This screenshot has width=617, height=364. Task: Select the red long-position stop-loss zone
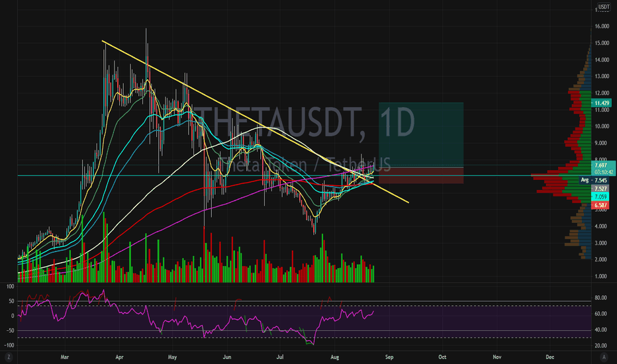[421, 175]
